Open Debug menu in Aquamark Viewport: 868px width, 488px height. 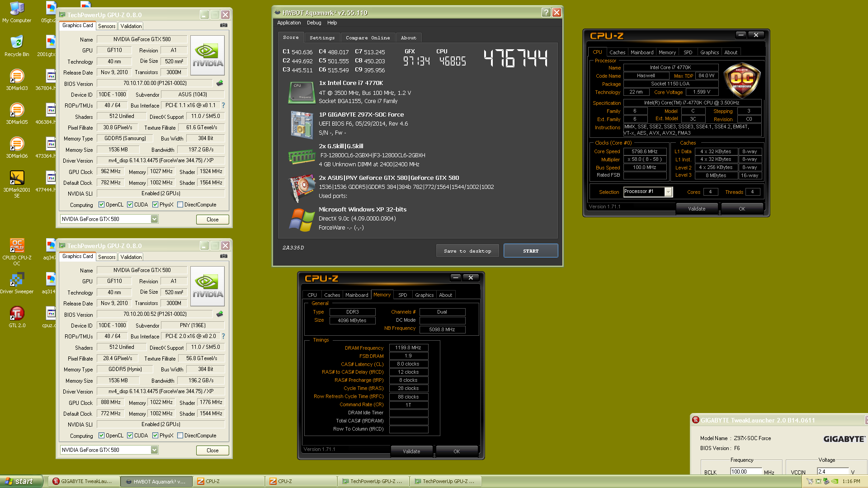[314, 23]
